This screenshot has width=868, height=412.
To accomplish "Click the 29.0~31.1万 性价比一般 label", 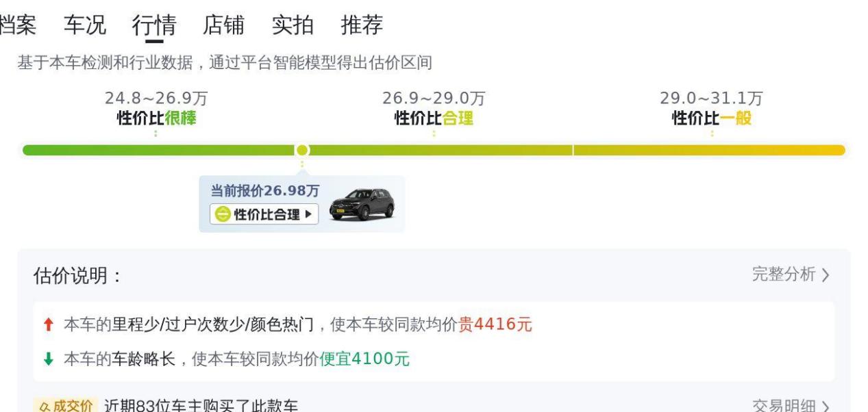I will pyautogui.click(x=712, y=109).
